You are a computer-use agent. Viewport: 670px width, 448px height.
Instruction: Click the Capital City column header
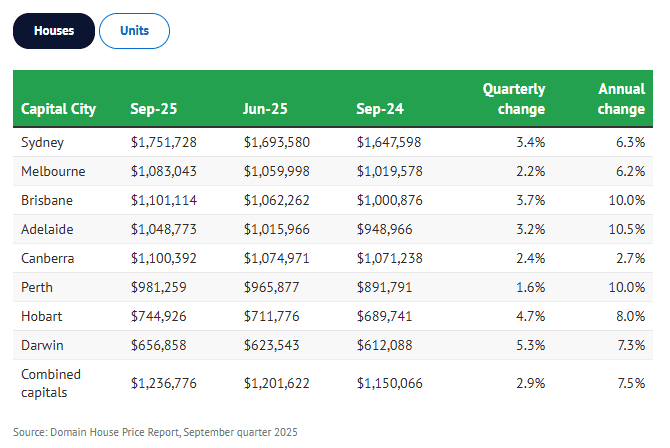click(58, 109)
